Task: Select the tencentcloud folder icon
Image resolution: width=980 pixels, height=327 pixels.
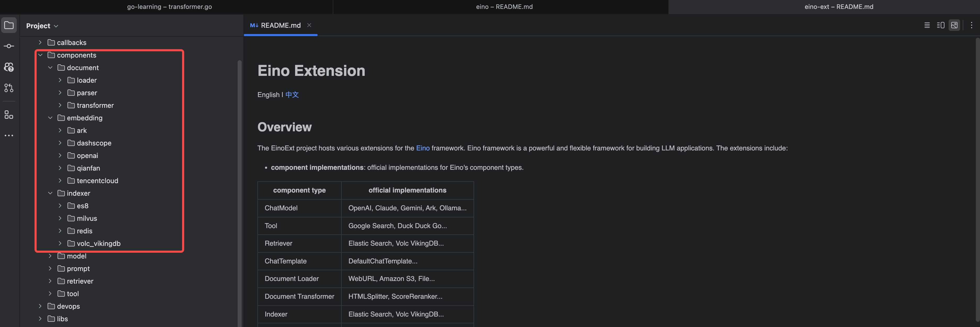Action: pos(71,181)
